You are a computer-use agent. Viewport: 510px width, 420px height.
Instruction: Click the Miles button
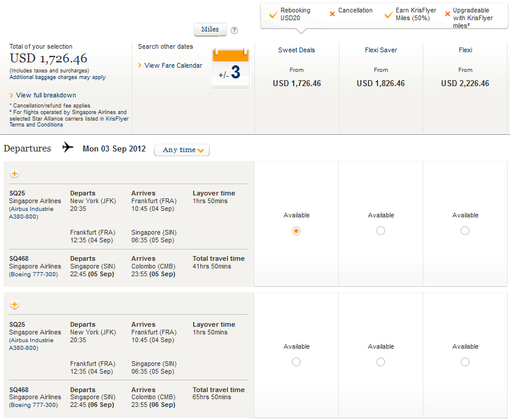[210, 30]
